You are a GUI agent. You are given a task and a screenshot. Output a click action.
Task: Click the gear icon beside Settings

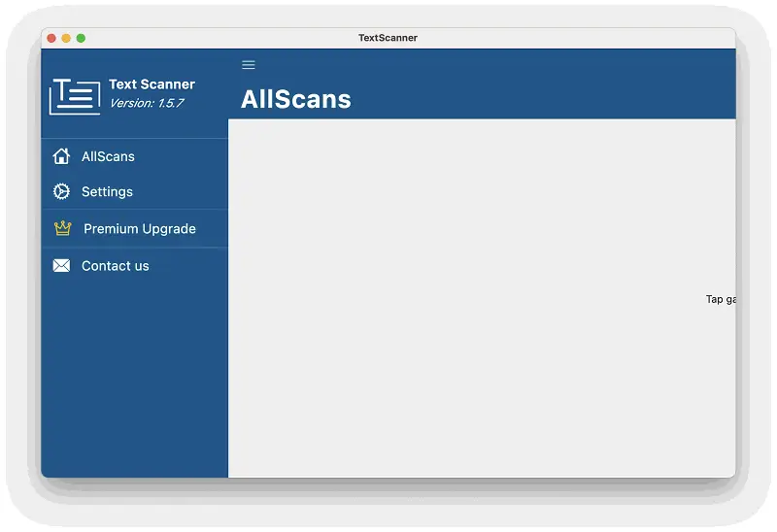61,191
